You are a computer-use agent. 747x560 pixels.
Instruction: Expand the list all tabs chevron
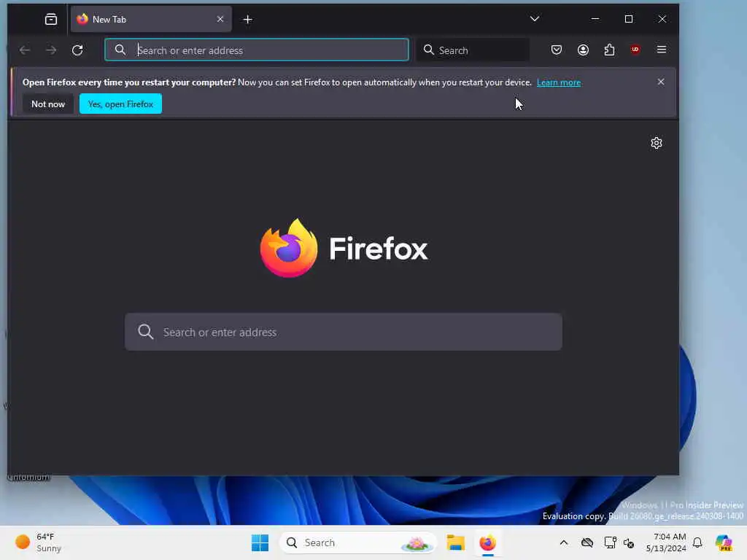tap(535, 19)
